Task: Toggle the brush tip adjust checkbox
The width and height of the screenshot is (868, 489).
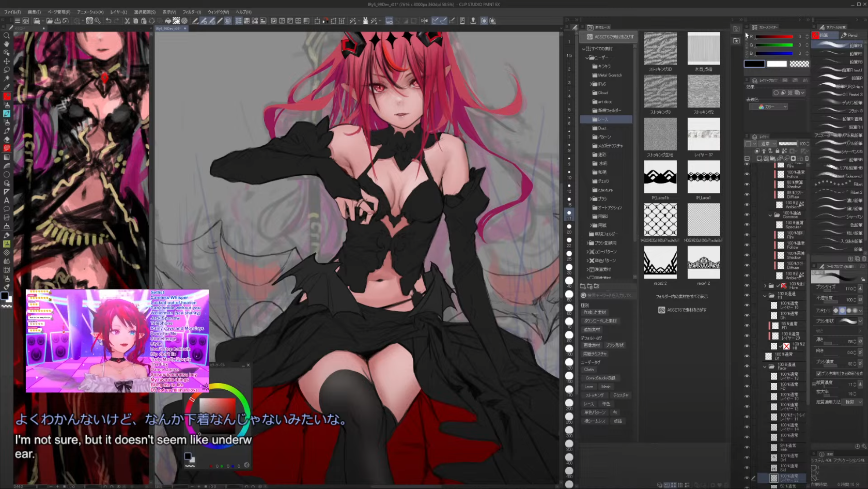Action: [x=818, y=373]
